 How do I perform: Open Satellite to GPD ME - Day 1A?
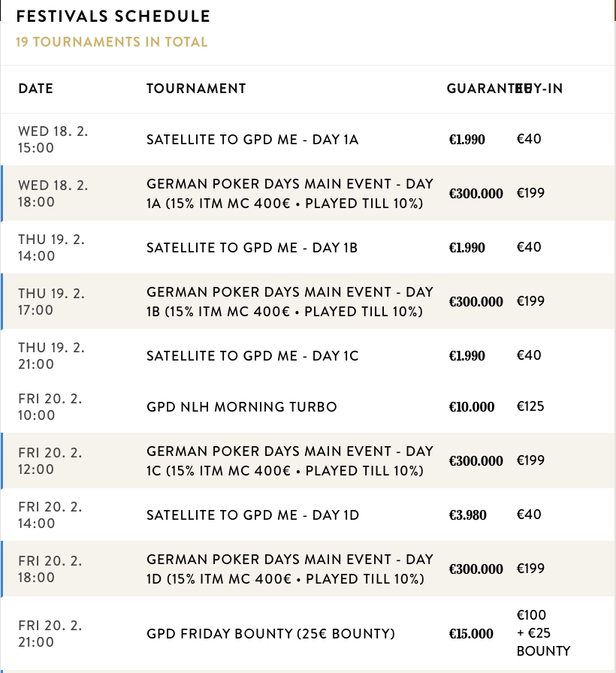coord(252,139)
